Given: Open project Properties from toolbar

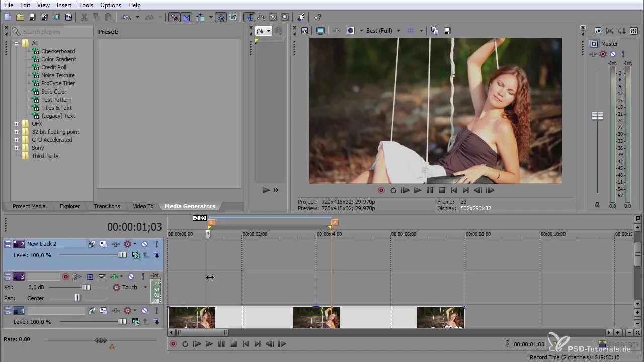Looking at the screenshot, I should click(68, 17).
